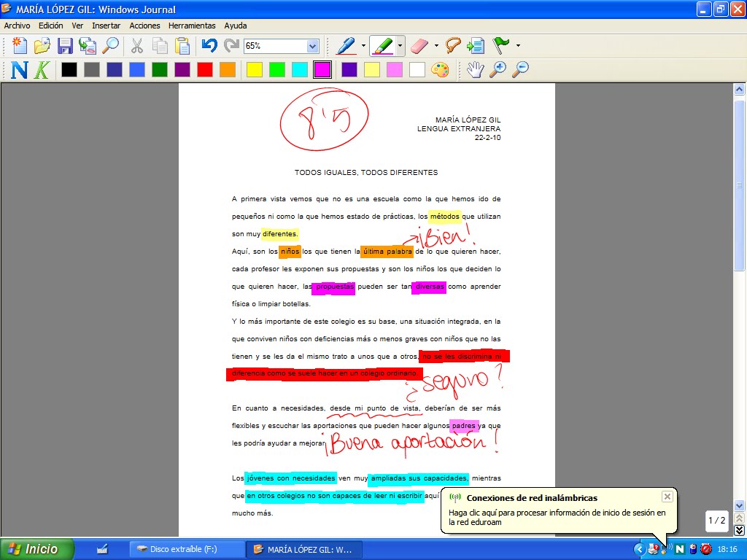
Task: Click the blue N icon in toolbar
Action: [x=19, y=69]
